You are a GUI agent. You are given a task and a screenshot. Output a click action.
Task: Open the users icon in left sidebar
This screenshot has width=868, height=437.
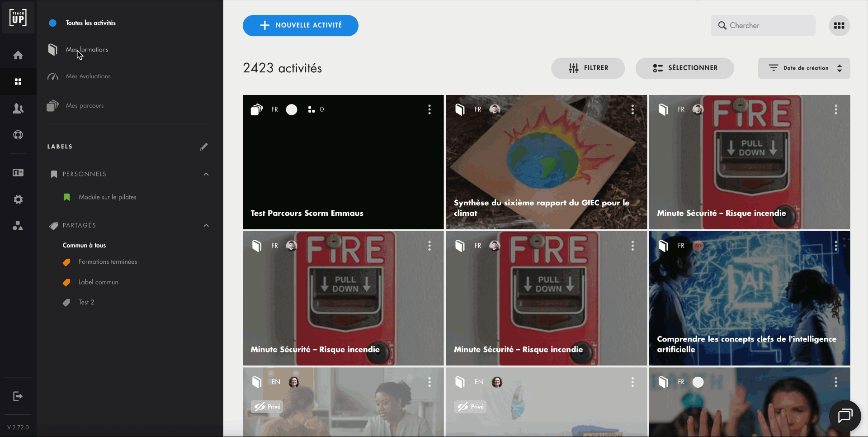pos(18,109)
